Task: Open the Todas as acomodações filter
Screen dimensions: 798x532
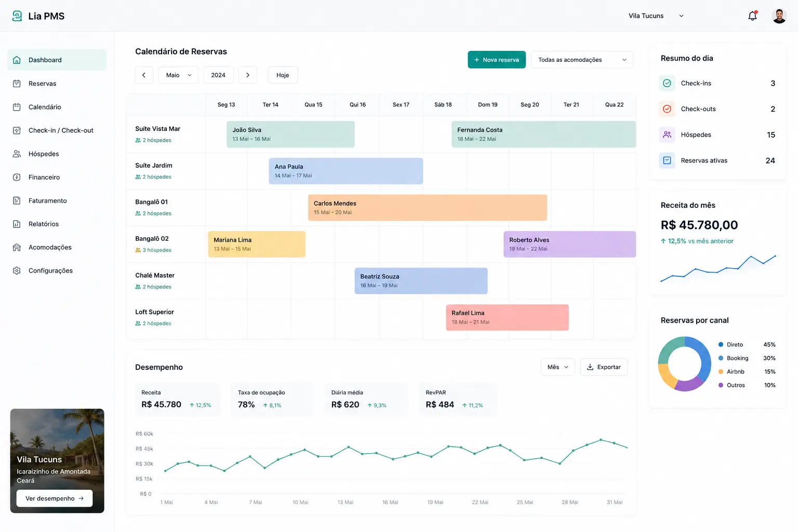Action: [x=582, y=60]
